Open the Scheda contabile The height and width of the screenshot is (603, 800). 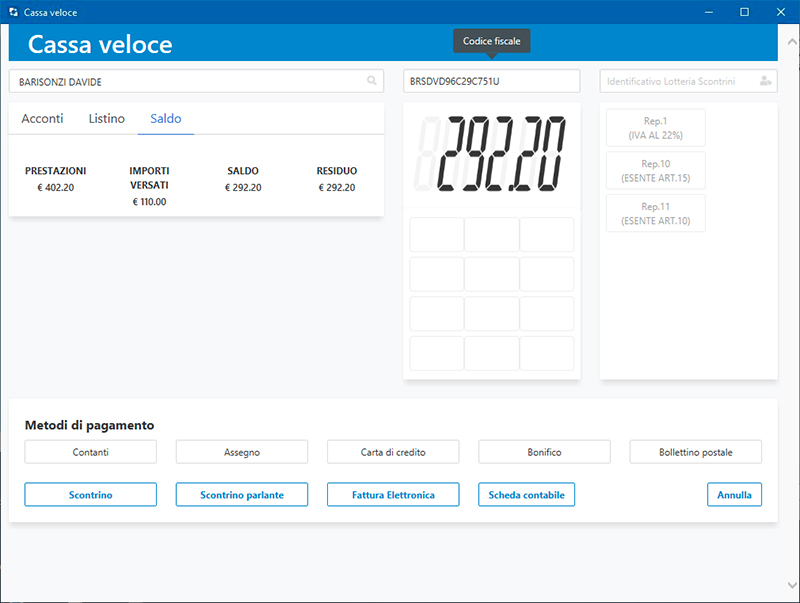(x=527, y=495)
